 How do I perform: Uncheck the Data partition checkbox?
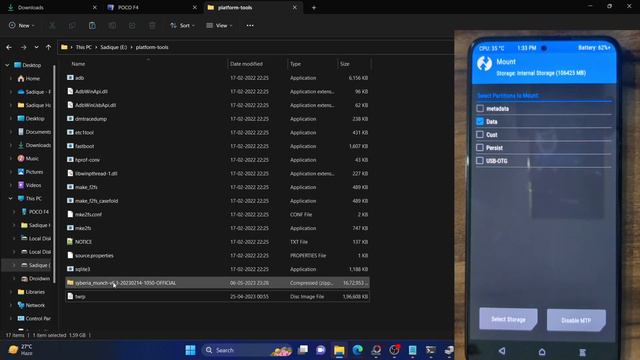point(480,122)
